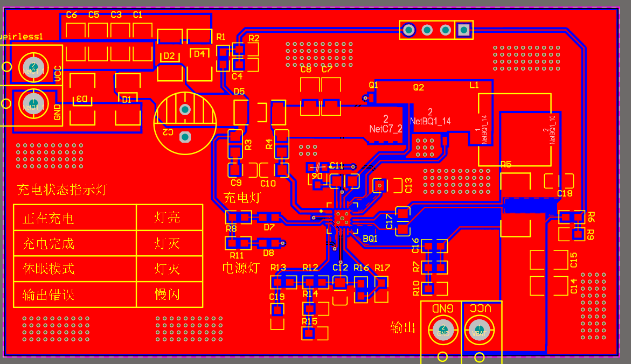
Task: Select the L1 inductor label
Action: [x=474, y=85]
